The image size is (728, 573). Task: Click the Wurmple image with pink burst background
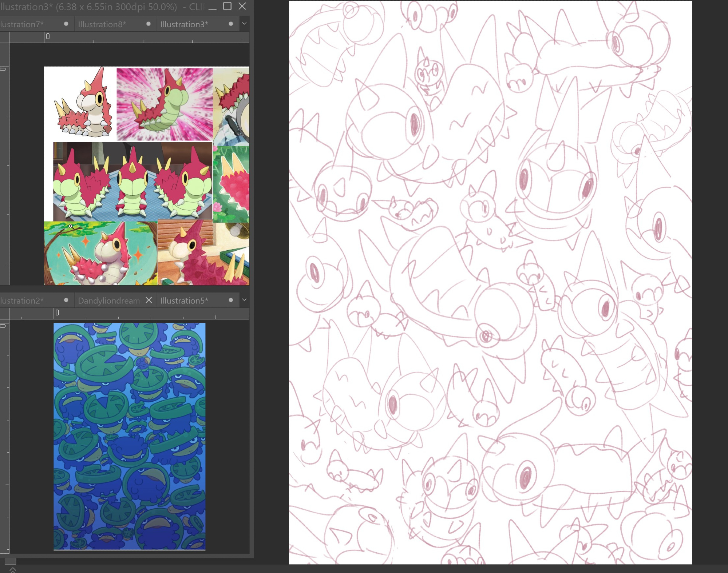pyautogui.click(x=165, y=104)
